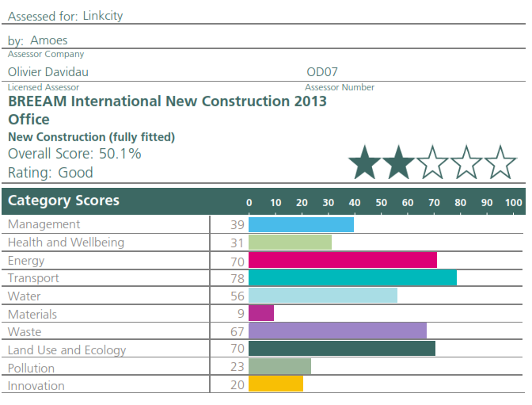Click the Management score value 39
532x405 pixels.
tap(237, 225)
